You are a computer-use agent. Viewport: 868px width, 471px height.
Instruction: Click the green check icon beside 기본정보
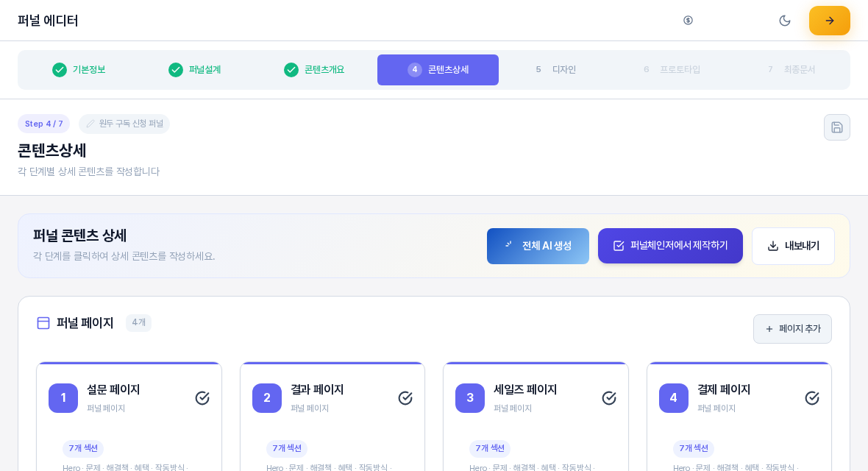point(60,70)
